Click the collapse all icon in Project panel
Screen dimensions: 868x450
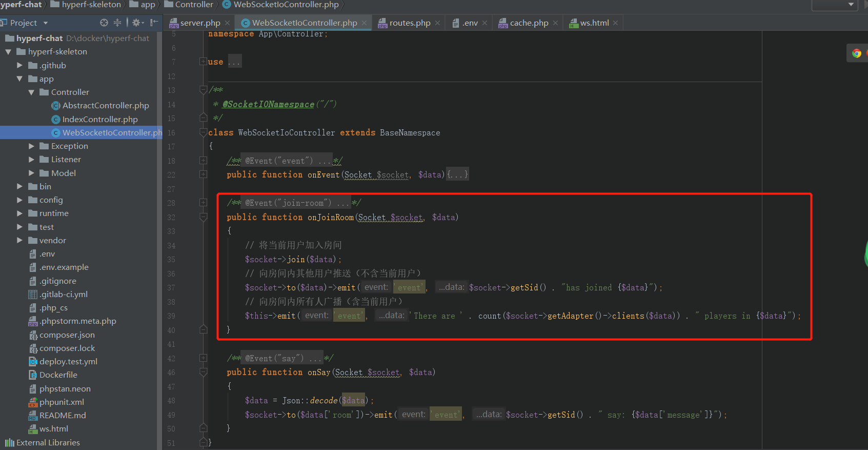(117, 23)
